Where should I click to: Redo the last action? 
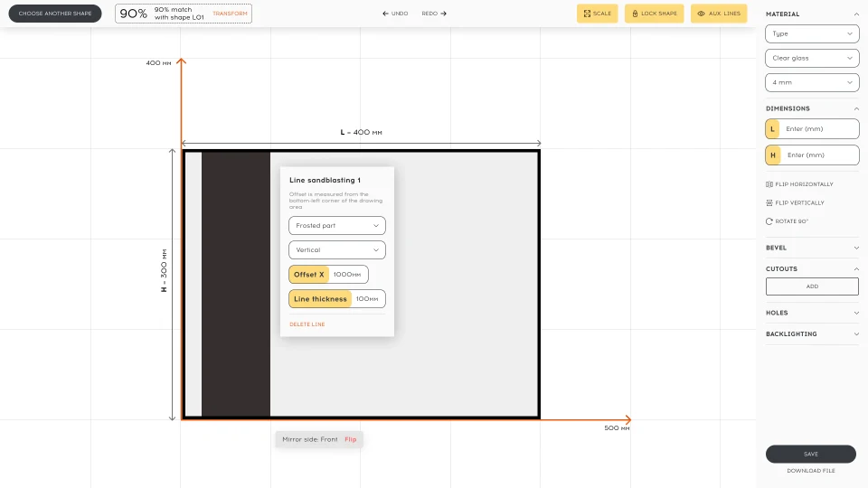pos(434,14)
